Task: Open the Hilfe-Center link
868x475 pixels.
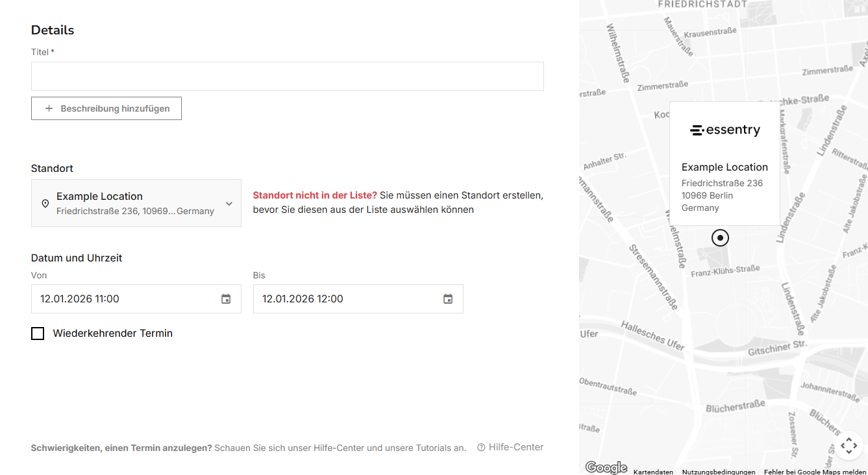Action: pyautogui.click(x=510, y=447)
